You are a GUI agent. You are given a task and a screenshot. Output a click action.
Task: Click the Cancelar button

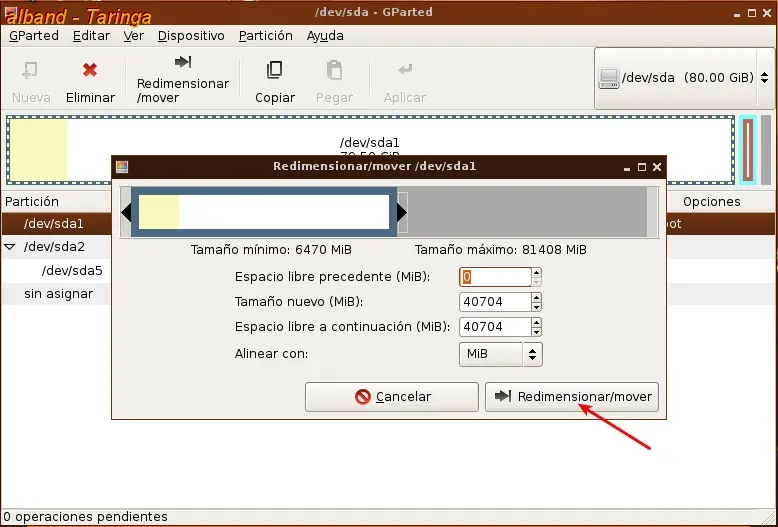pos(392,396)
